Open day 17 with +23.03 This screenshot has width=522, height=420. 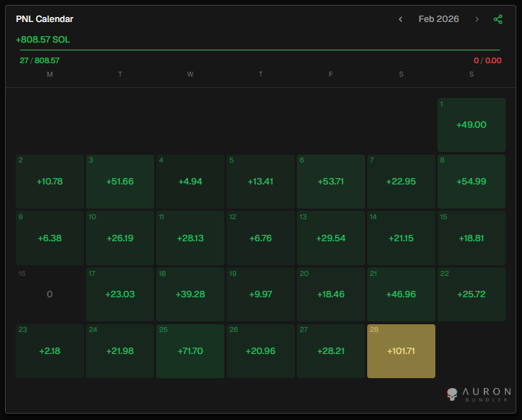click(120, 294)
